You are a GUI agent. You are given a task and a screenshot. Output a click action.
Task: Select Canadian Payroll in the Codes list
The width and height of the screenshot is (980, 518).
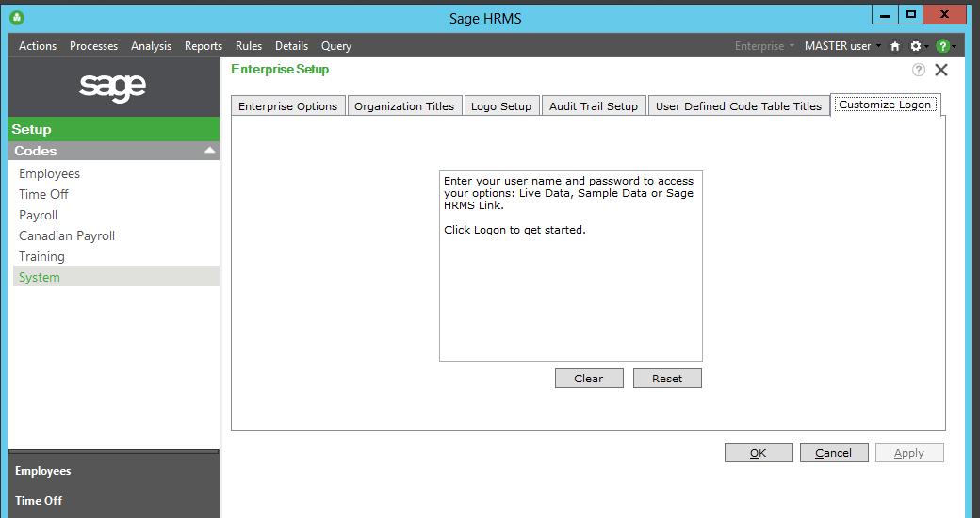click(67, 235)
